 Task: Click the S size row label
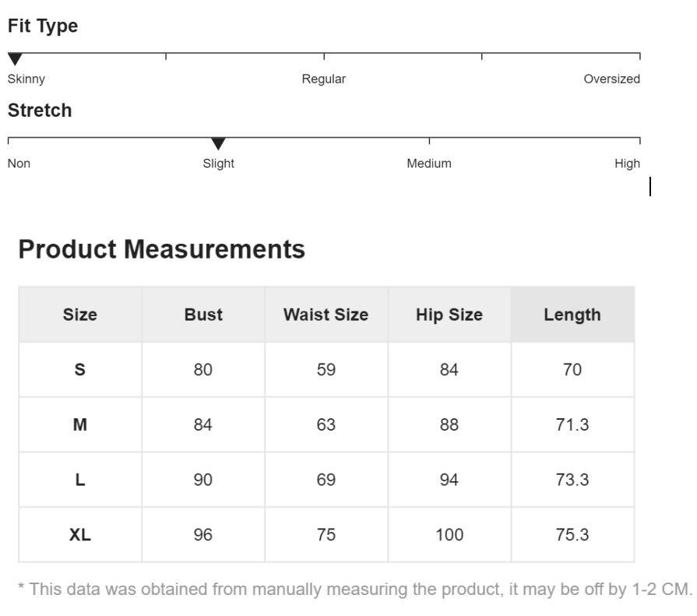pos(80,370)
